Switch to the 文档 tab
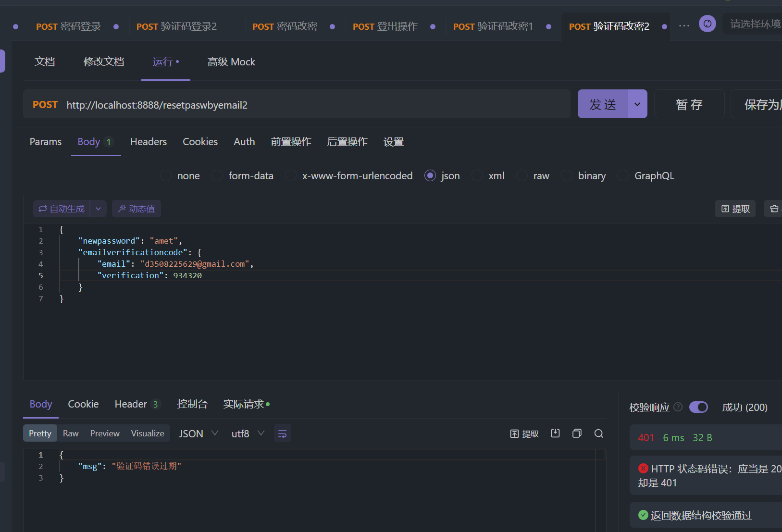This screenshot has height=532, width=782. 45,62
